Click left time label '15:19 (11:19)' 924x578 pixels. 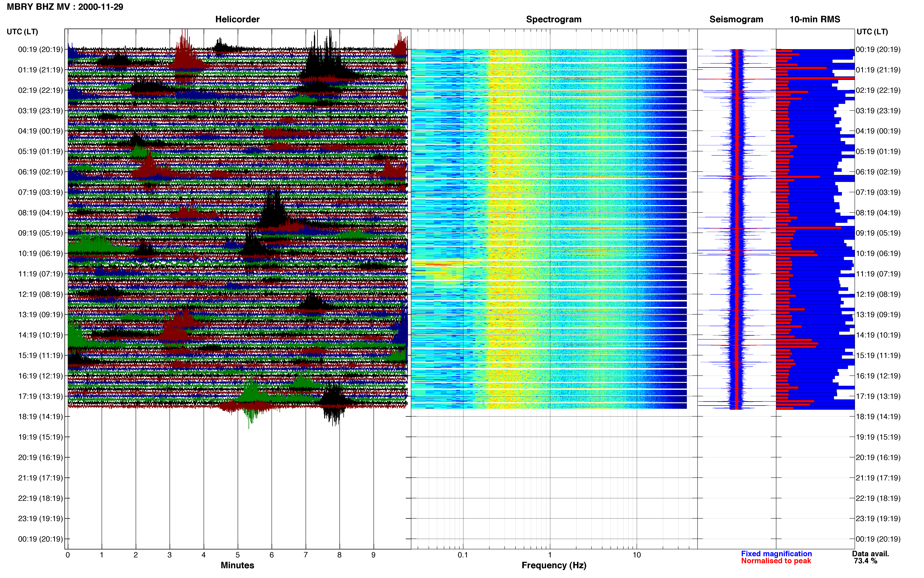(x=41, y=356)
